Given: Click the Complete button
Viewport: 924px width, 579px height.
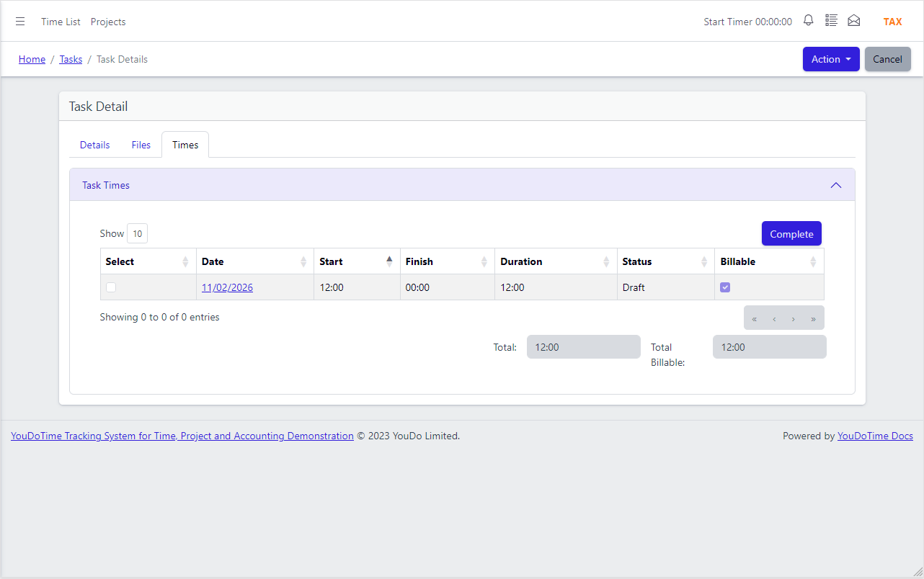Looking at the screenshot, I should pyautogui.click(x=791, y=234).
